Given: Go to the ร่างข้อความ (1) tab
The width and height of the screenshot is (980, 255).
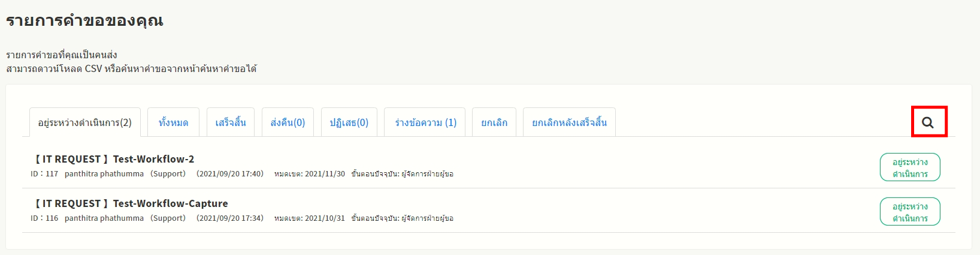Looking at the screenshot, I should [x=425, y=122].
